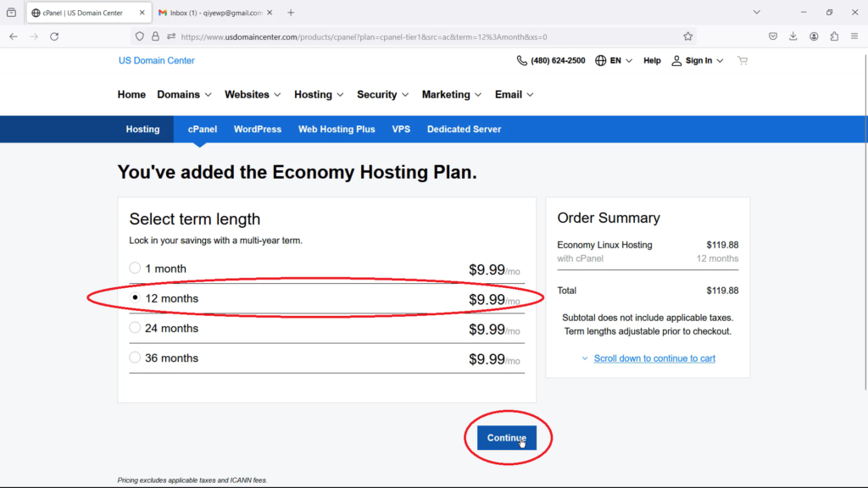The width and height of the screenshot is (868, 488).
Task: Open the recent browsing icon left of the tabs
Action: pyautogui.click(x=11, y=12)
